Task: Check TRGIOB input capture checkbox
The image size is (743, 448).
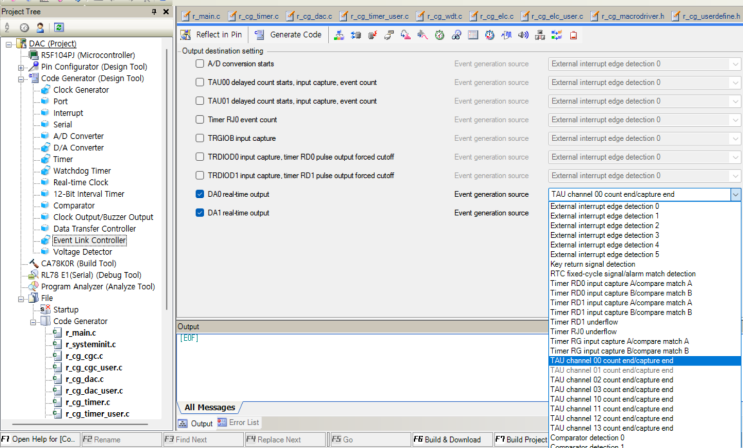Action: pos(200,138)
